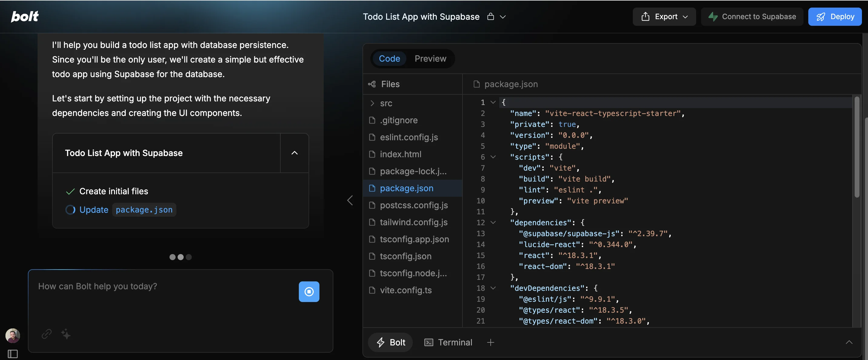The width and height of the screenshot is (868, 360).
Task: Collapse chat panel with left arrow
Action: (x=350, y=200)
